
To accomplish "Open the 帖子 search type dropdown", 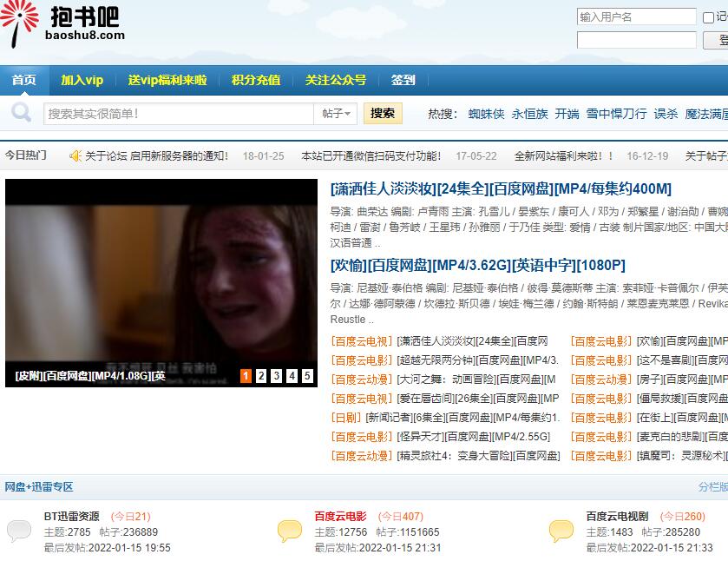I will [337, 114].
